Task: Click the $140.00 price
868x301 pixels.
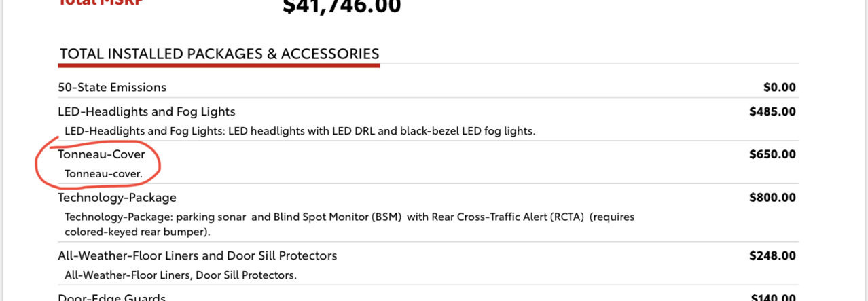Action: click(x=774, y=297)
